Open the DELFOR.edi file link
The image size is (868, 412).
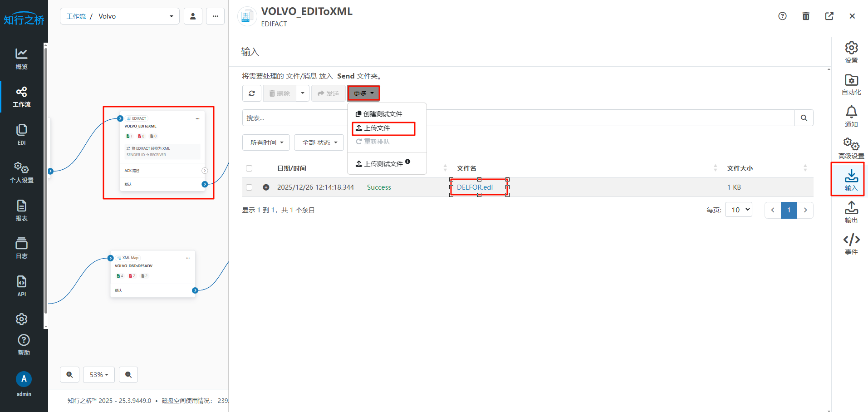click(475, 187)
